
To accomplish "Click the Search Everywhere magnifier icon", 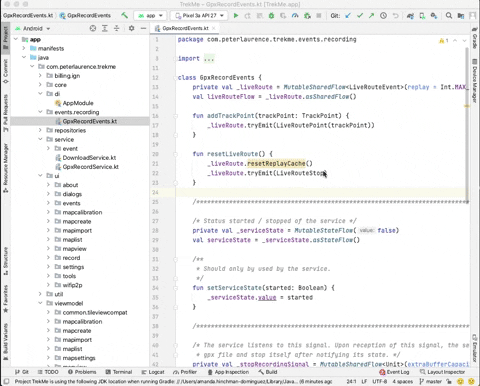I will [449, 16].
